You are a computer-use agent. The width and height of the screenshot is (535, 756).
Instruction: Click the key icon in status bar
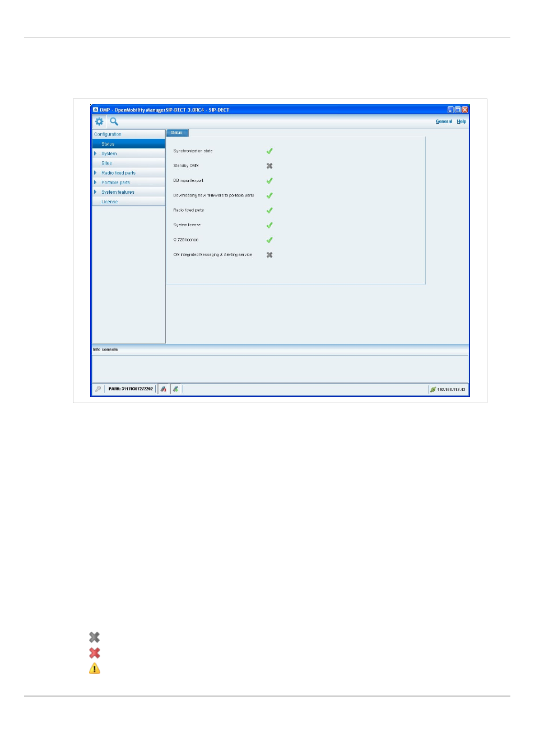point(98,389)
